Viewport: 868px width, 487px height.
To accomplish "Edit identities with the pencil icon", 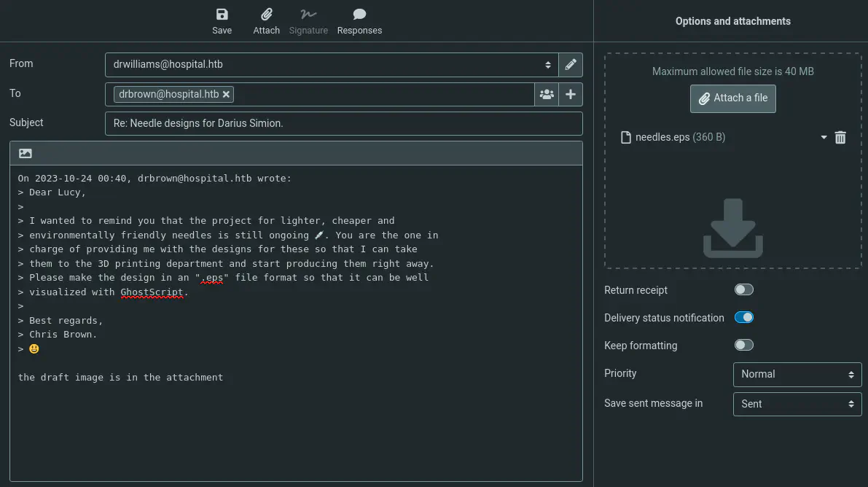I will pos(571,64).
